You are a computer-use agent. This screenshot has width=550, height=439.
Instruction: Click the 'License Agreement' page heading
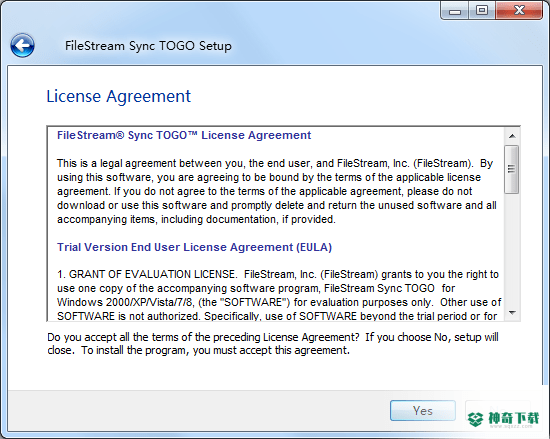tap(119, 96)
